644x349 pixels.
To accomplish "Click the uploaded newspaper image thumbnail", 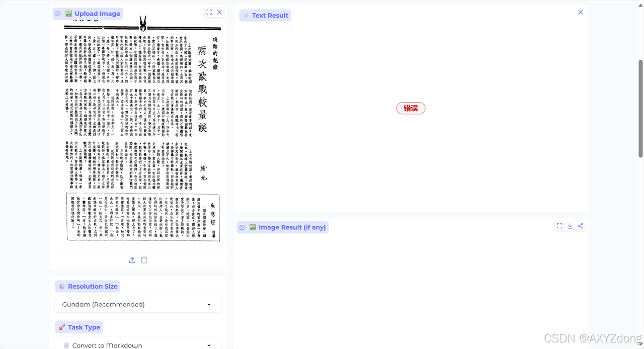I will (143, 131).
